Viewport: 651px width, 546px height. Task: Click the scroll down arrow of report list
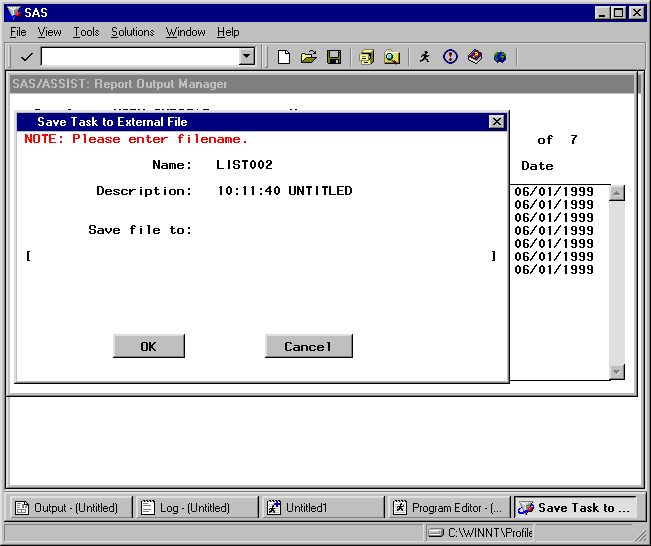pyautogui.click(x=617, y=372)
